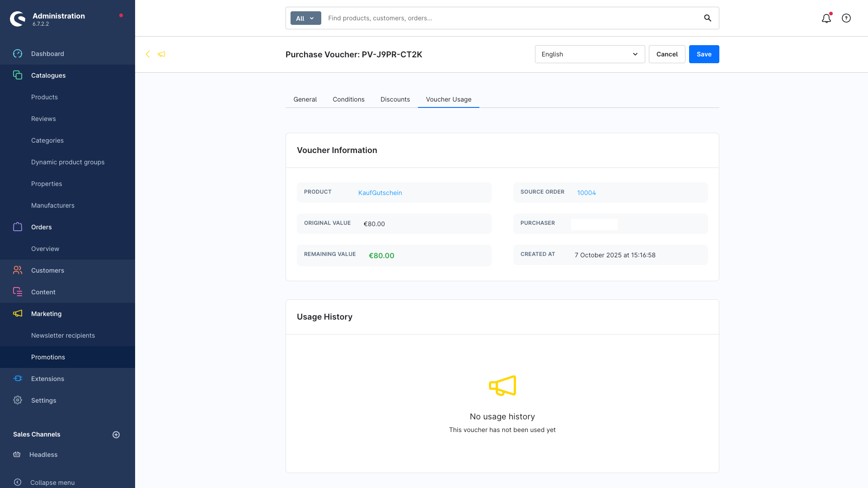The height and width of the screenshot is (488, 868).
Task: Click the Customers people icon
Action: pos(18,270)
